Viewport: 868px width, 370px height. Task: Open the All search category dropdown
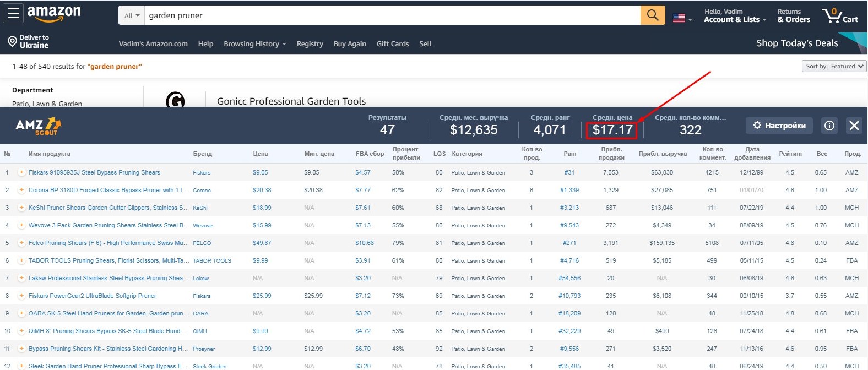(x=132, y=16)
